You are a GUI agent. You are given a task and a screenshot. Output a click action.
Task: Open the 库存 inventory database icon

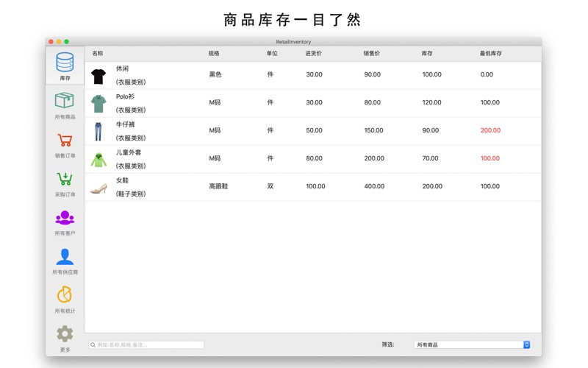click(65, 63)
